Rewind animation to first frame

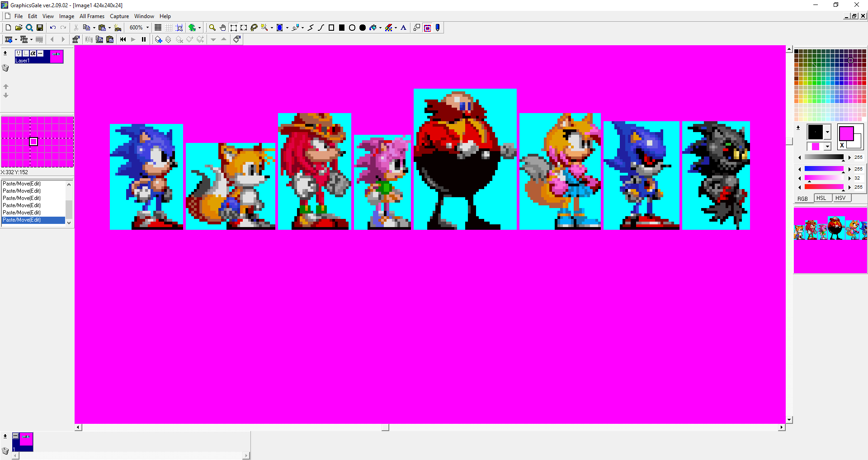tap(123, 39)
